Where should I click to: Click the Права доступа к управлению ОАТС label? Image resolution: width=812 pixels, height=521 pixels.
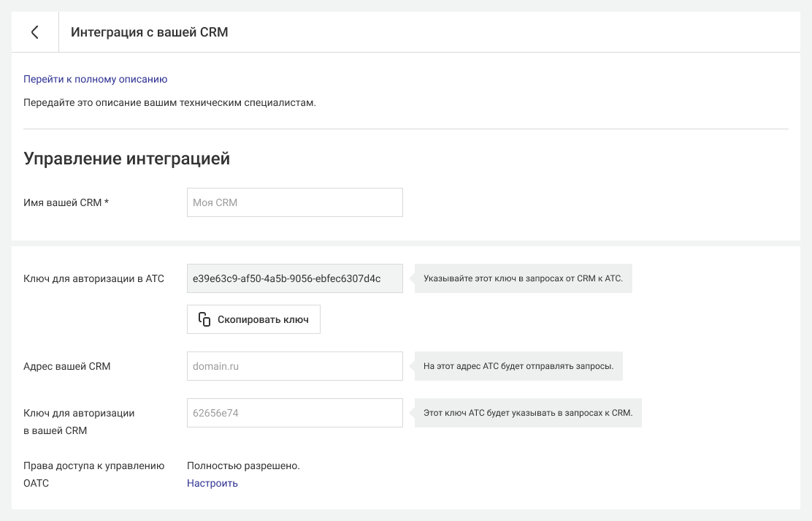[93, 474]
